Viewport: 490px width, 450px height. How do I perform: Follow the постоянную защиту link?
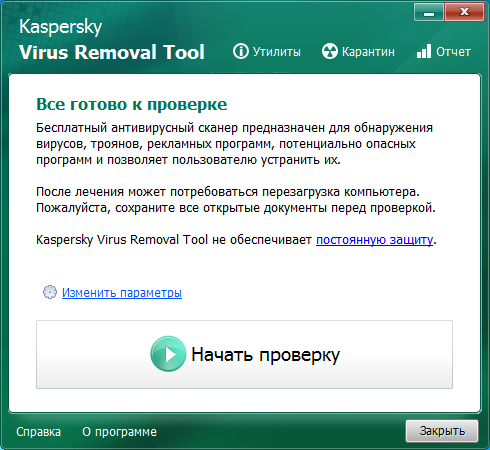[374, 240]
